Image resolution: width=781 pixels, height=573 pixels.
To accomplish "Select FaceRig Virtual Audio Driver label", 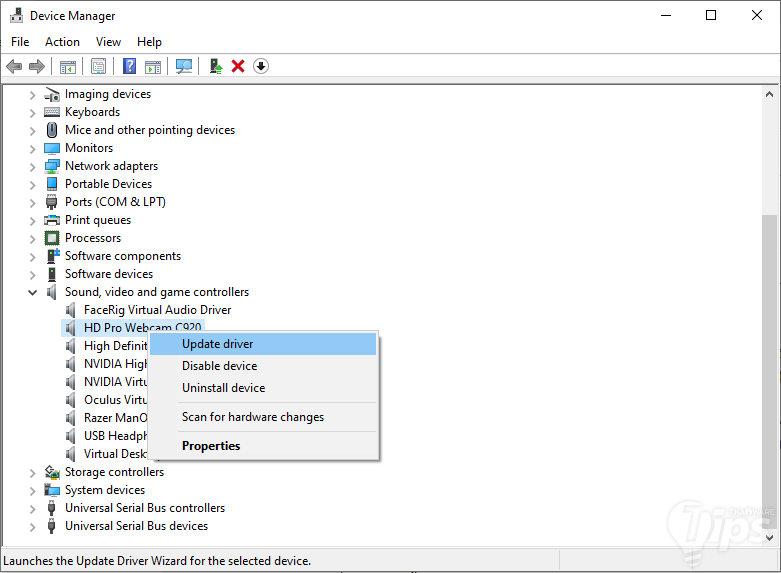I will click(x=157, y=310).
